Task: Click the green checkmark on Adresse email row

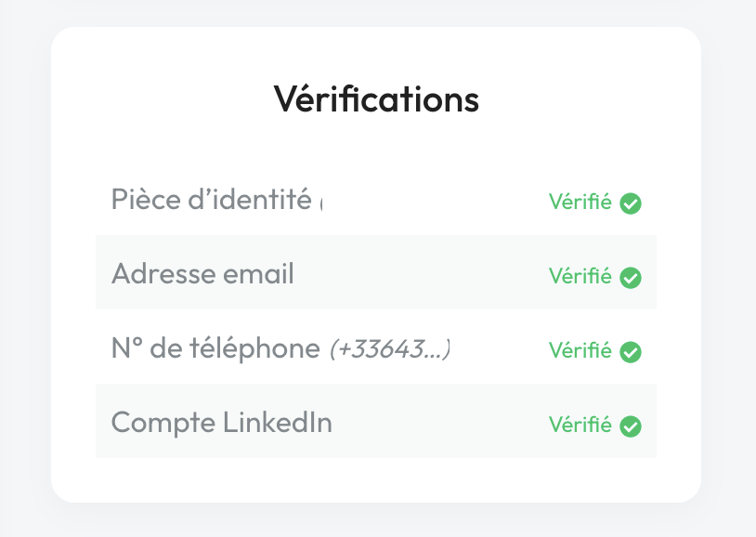Action: (631, 277)
